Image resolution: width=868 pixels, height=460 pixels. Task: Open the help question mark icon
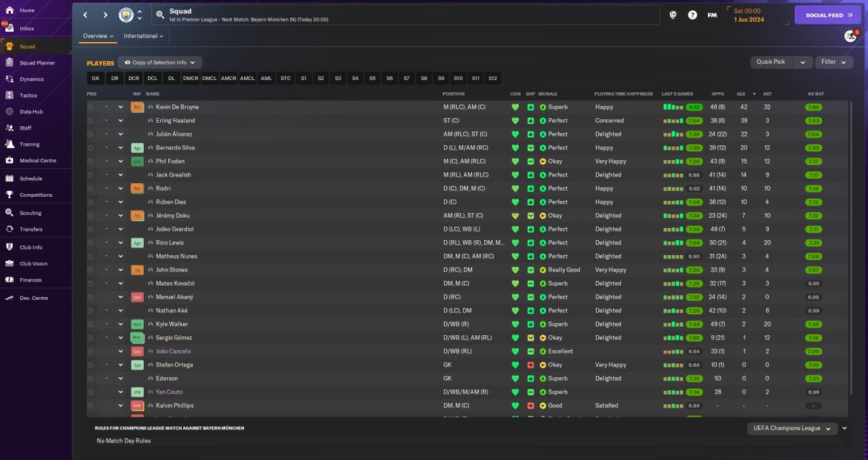[x=692, y=15]
